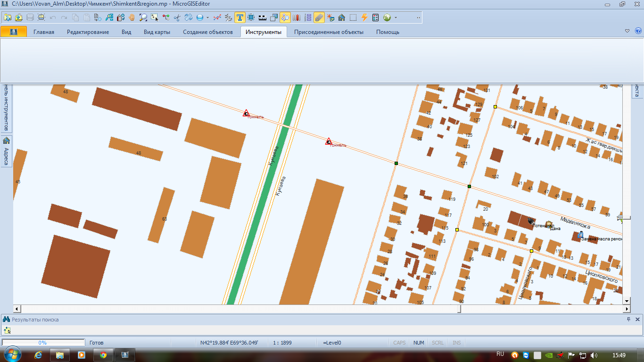The height and width of the screenshot is (362, 644).
Task: Toggle the highlighted routing nodes button
Action: point(285,18)
